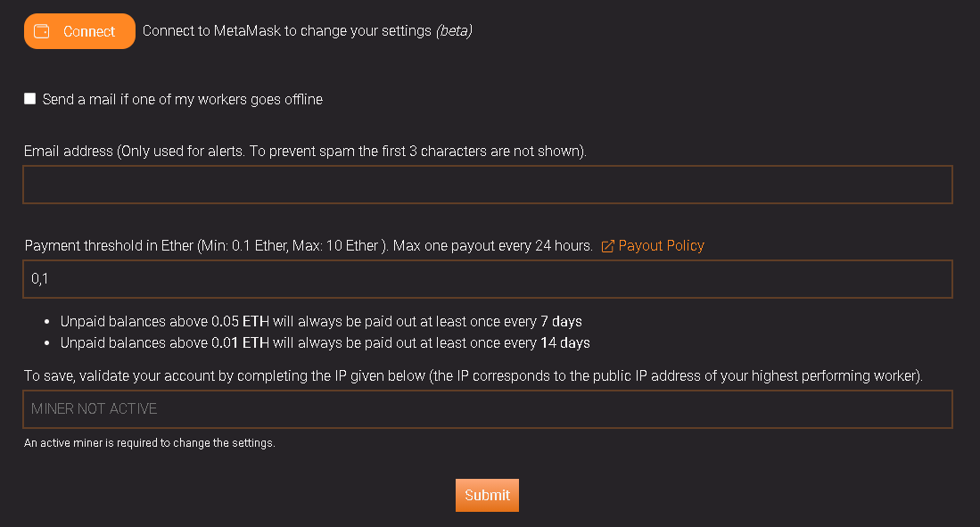Click the 'MINER NOT ACTIVE' IP field
980x527 pixels.
[488, 409]
